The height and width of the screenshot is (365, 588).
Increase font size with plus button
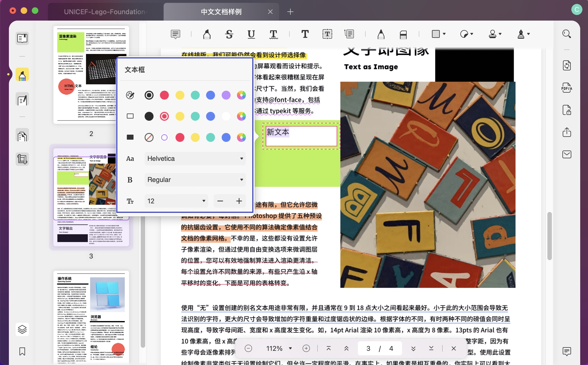pyautogui.click(x=239, y=201)
